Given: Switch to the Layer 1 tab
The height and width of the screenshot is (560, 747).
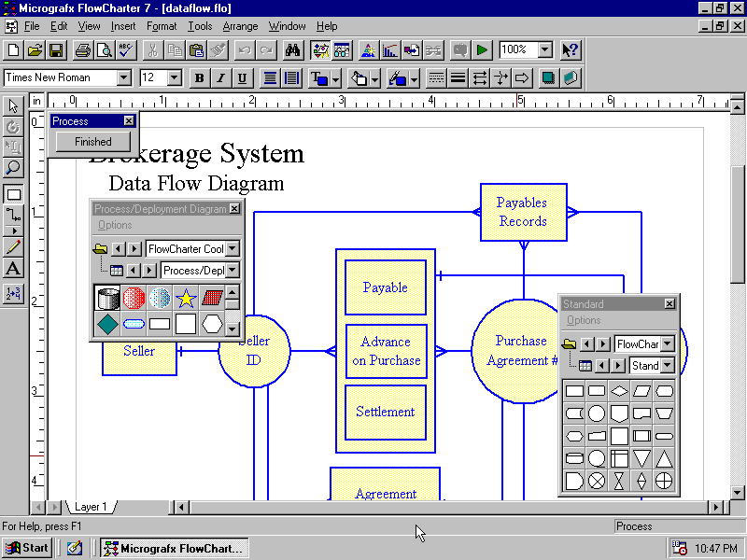Looking at the screenshot, I should [x=91, y=507].
